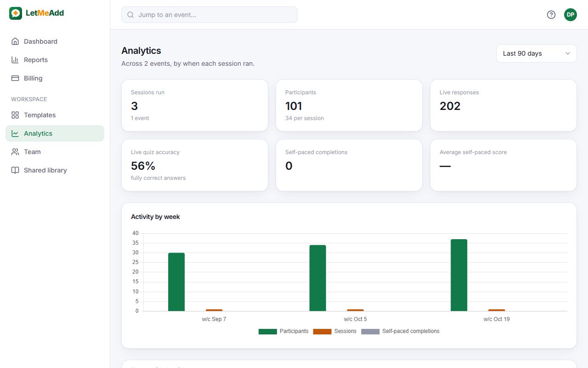Click the LetMeAdd logo icon

(16, 13)
